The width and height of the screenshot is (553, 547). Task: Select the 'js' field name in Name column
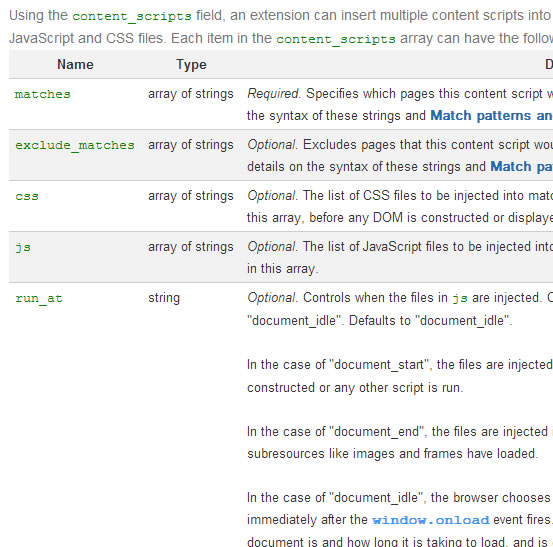tap(23, 247)
